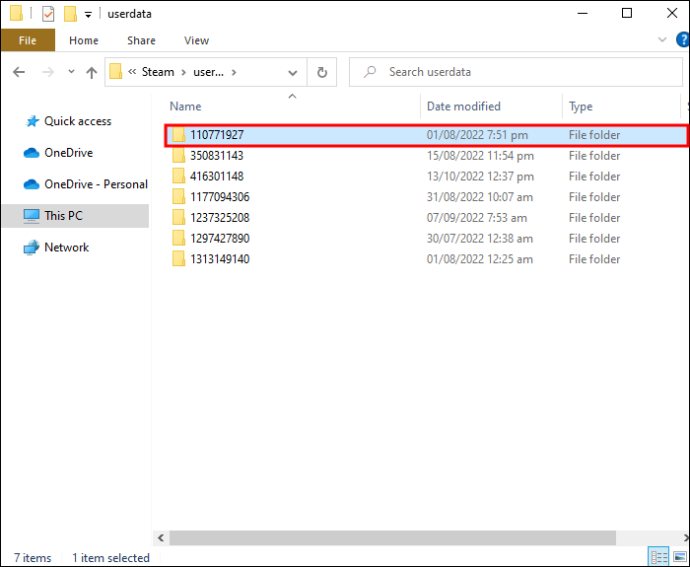Minimize the userdata window

coord(582,13)
